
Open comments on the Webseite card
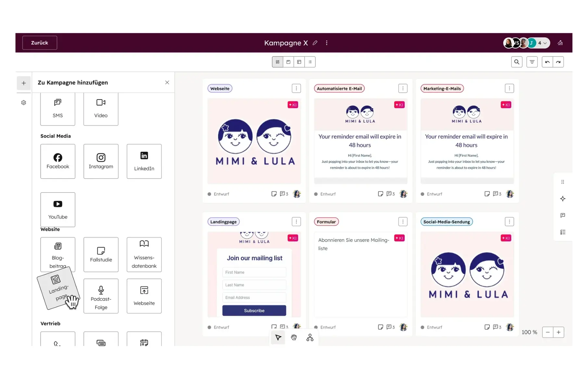pos(284,194)
